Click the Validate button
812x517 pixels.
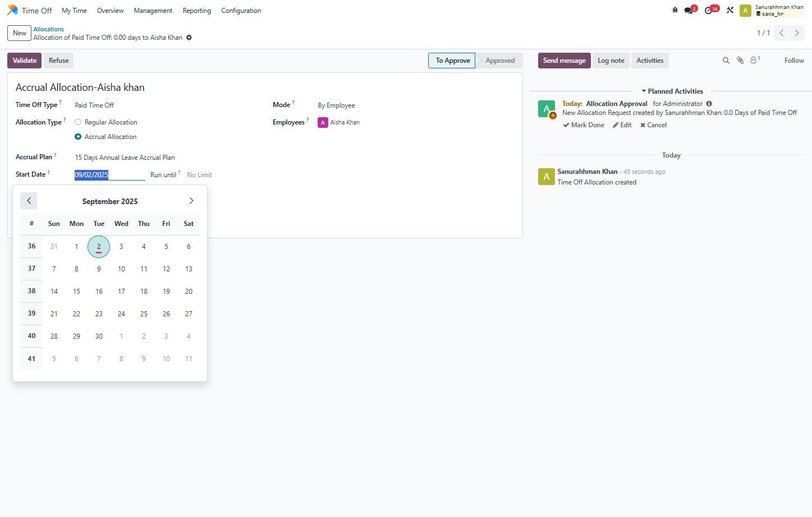pos(25,61)
